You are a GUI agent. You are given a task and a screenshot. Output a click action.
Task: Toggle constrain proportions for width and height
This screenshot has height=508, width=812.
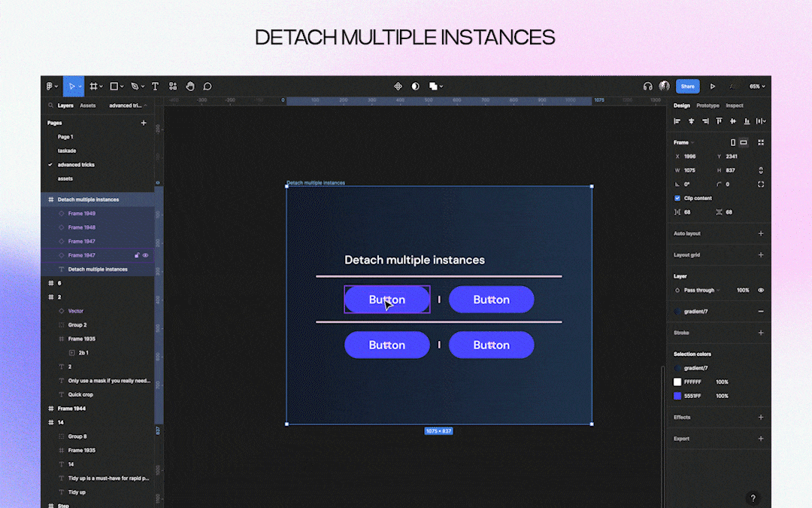pos(761,171)
